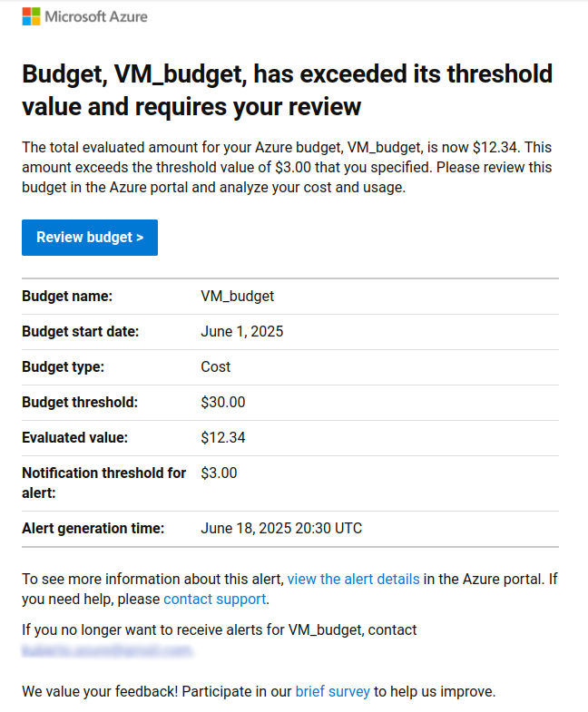Click the blurred contact email address link
Image resolution: width=588 pixels, height=712 pixels.
pyautogui.click(x=107, y=650)
